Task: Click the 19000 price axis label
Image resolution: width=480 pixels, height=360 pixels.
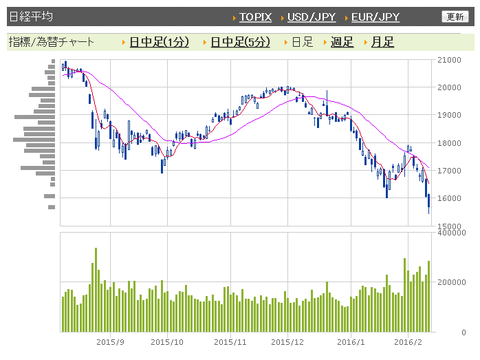Action: [449, 115]
